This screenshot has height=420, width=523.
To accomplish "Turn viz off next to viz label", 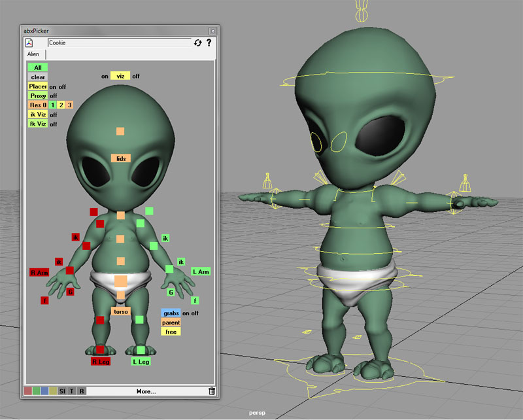I will [x=136, y=76].
